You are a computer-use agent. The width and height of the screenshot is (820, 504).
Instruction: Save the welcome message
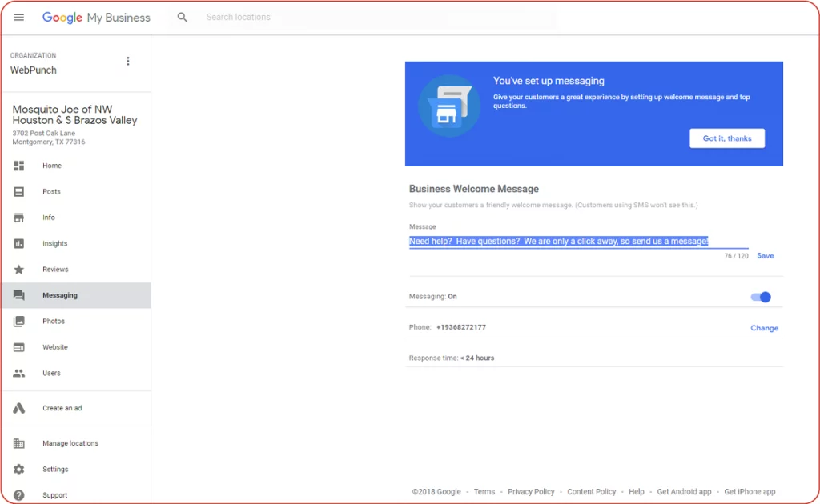[x=765, y=255]
